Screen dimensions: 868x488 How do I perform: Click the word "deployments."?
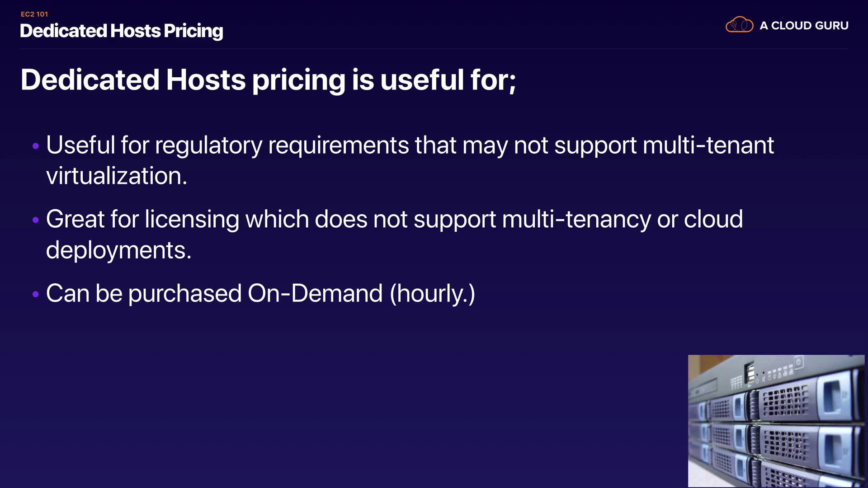pyautogui.click(x=118, y=250)
